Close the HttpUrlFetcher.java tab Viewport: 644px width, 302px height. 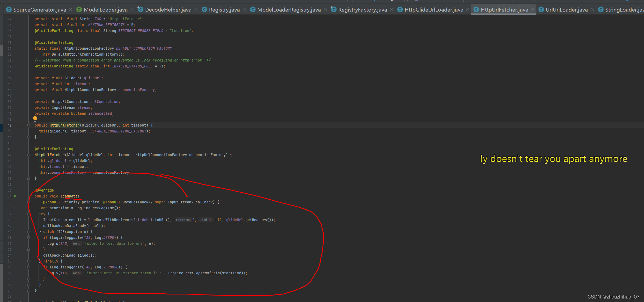point(533,10)
